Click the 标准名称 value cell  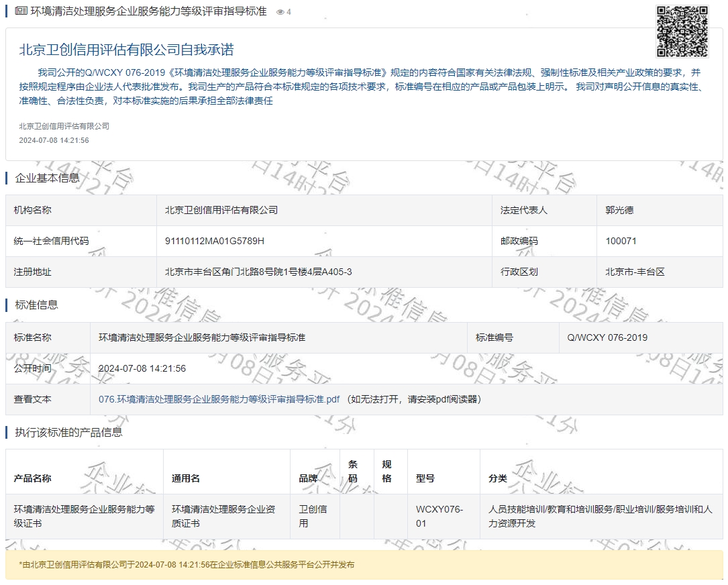tap(278, 337)
